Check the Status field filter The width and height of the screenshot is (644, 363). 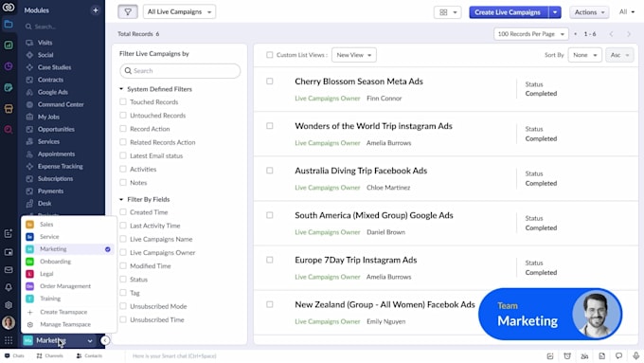tap(123, 280)
